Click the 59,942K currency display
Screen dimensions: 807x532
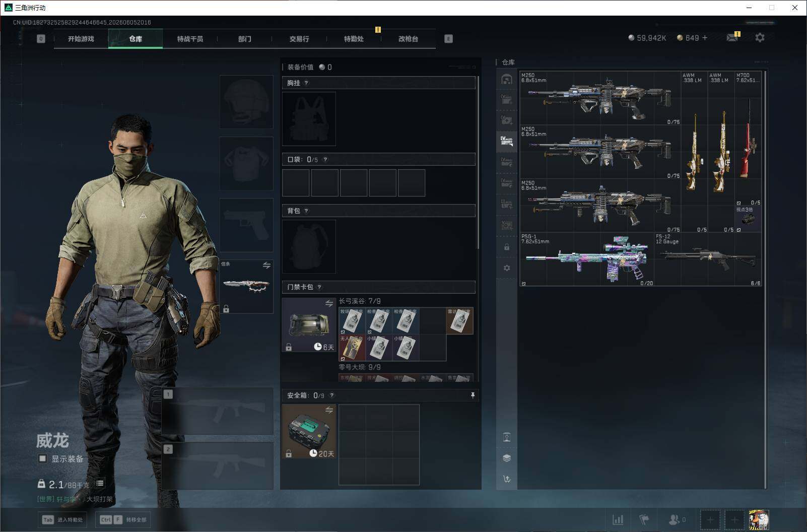[647, 38]
